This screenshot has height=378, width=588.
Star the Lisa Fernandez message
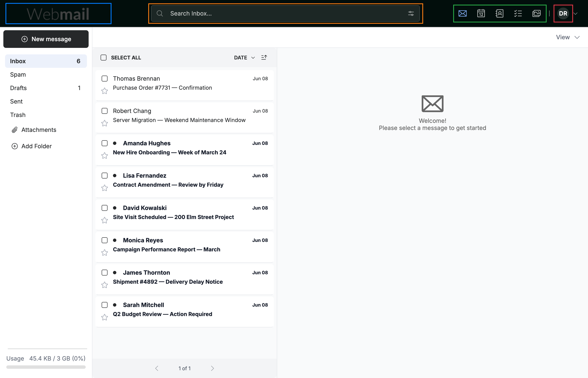105,188
